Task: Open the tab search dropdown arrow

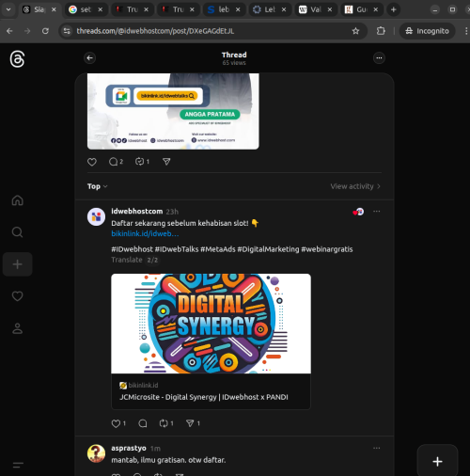Action: 8,9
